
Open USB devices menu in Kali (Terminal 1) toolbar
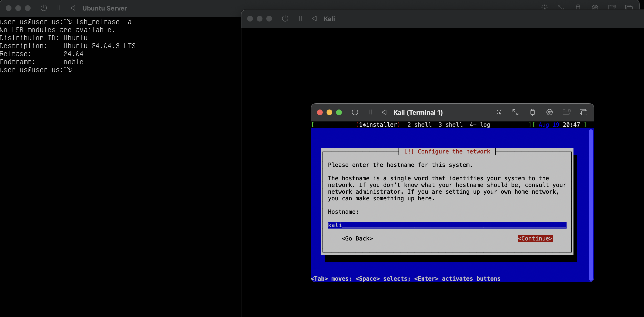533,112
